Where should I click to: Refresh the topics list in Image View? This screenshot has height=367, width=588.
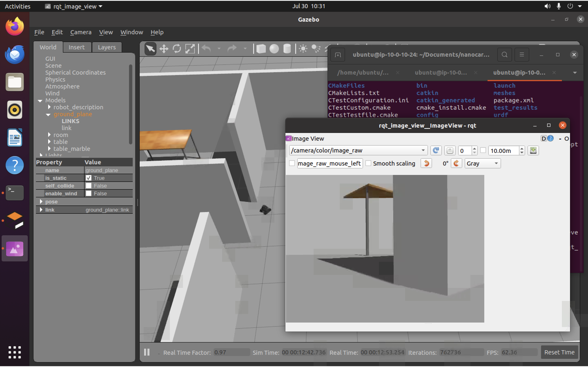(436, 150)
